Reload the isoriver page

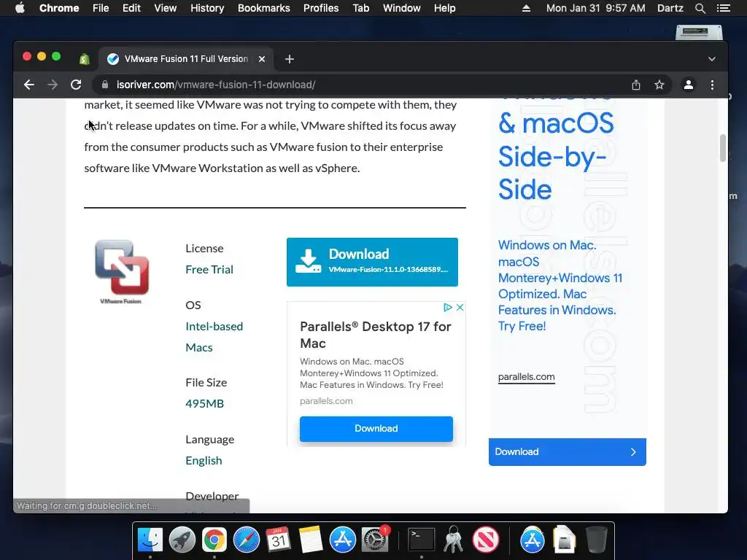pos(76,85)
